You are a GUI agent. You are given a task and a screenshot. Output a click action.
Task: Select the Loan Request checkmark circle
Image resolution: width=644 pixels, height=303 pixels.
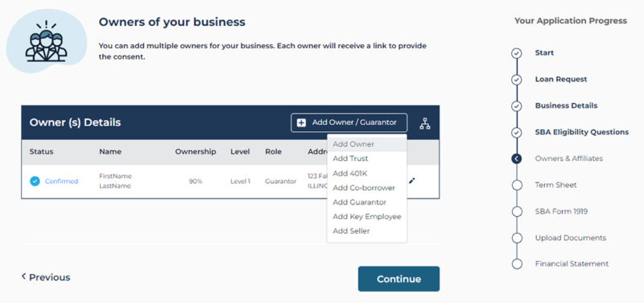517,79
